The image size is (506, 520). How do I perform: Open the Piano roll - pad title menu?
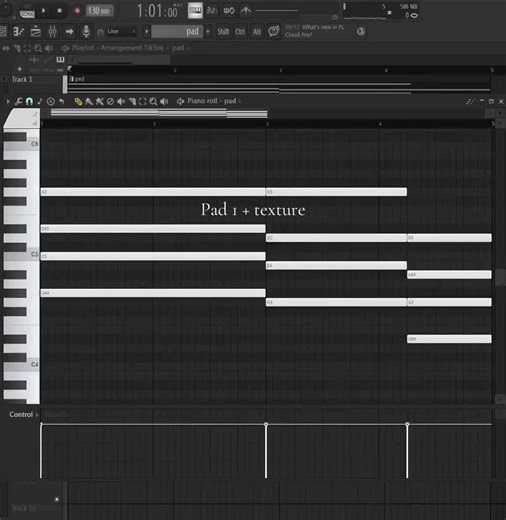[212, 101]
